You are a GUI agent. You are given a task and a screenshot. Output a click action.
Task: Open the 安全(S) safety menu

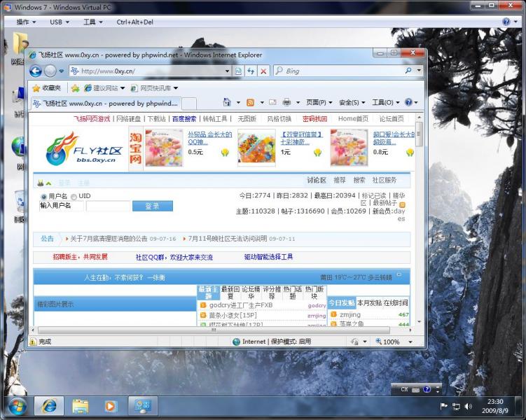point(352,103)
